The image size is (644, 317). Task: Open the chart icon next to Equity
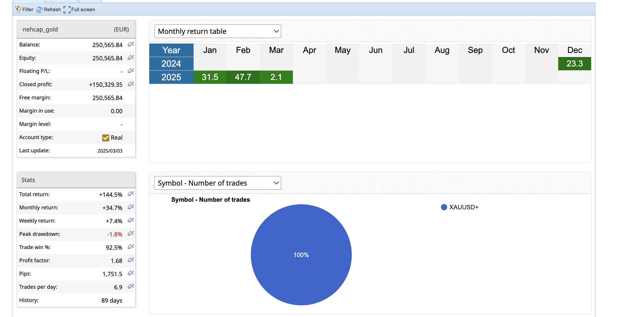click(x=131, y=58)
